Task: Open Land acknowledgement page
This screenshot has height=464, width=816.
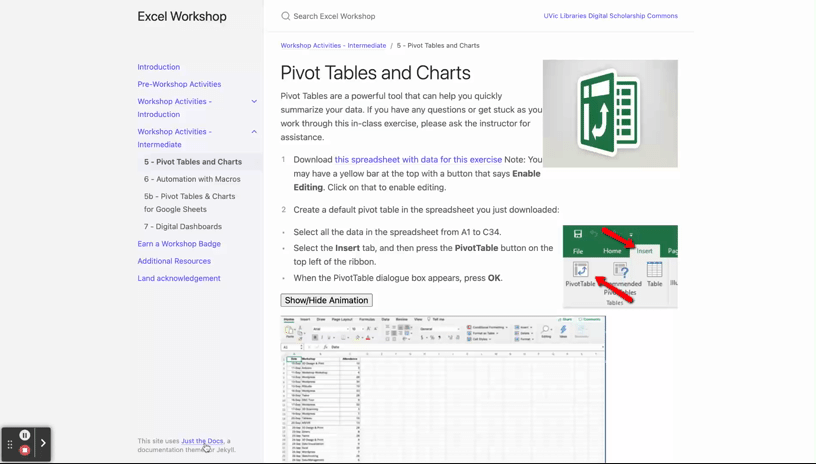Action: tap(179, 278)
